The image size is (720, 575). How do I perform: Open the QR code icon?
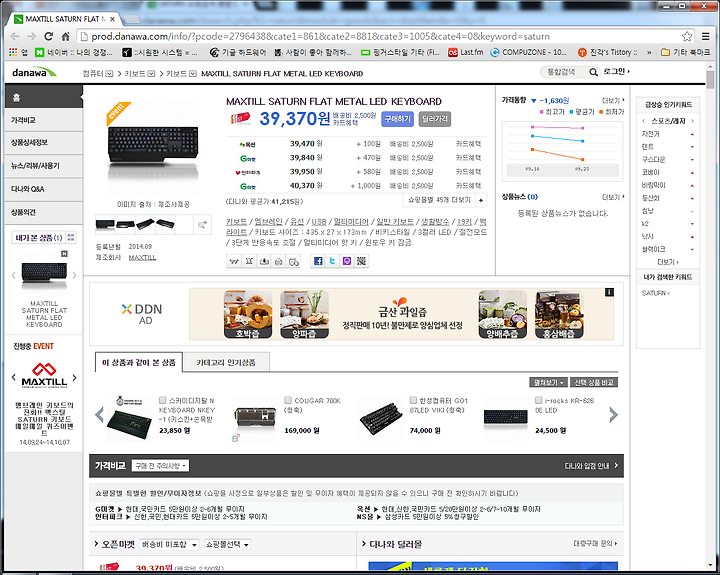(362, 261)
